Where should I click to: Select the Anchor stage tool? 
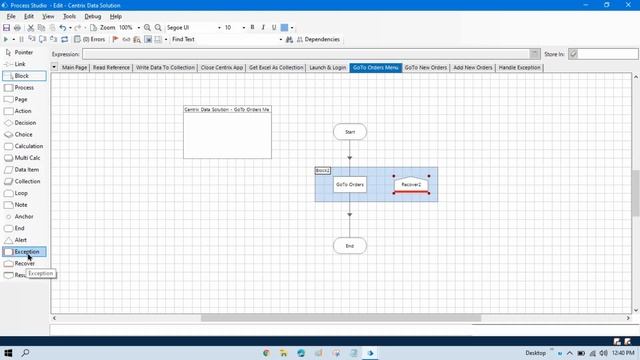pyautogui.click(x=24, y=216)
